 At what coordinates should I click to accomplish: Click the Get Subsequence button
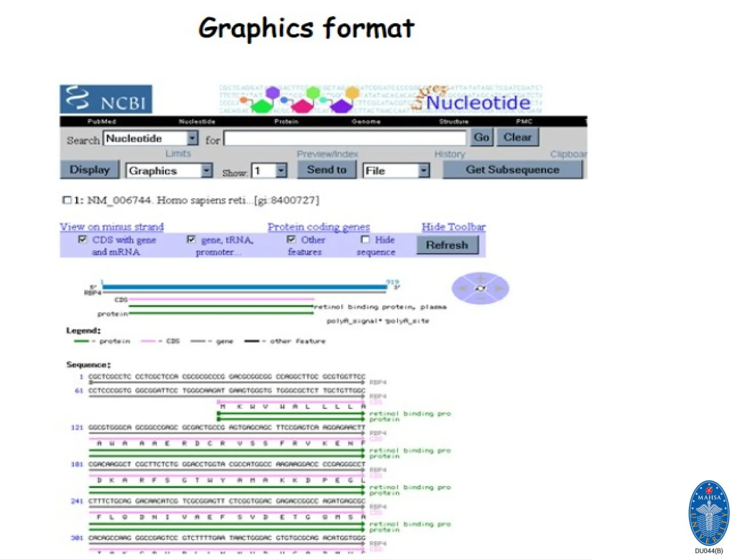click(512, 170)
